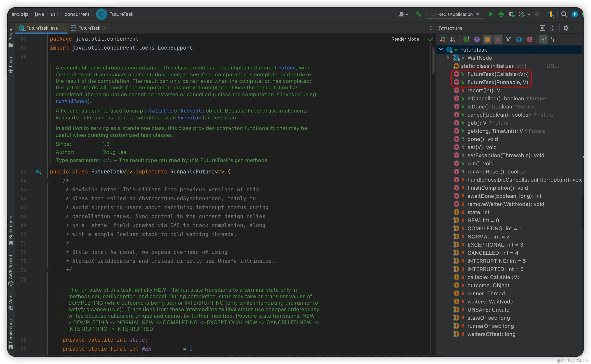Viewport: 591px width, 364px height.
Task: Run RedisApplication with green play button
Action: [491, 14]
